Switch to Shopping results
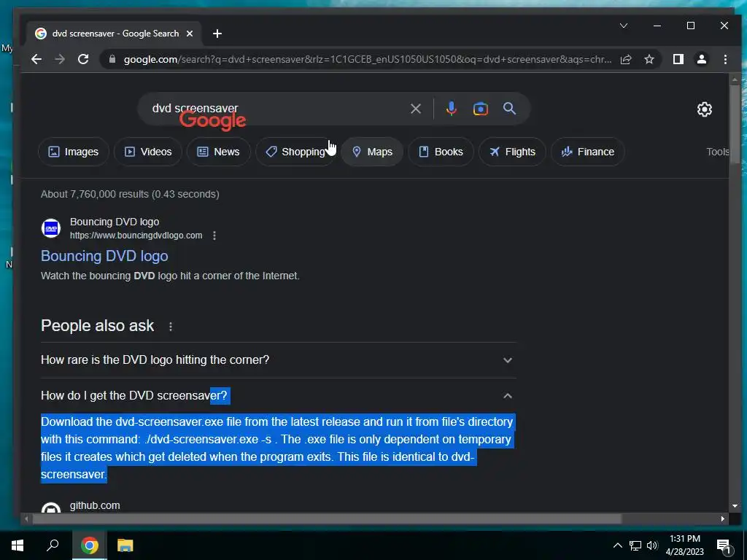747x560 pixels. (x=295, y=152)
